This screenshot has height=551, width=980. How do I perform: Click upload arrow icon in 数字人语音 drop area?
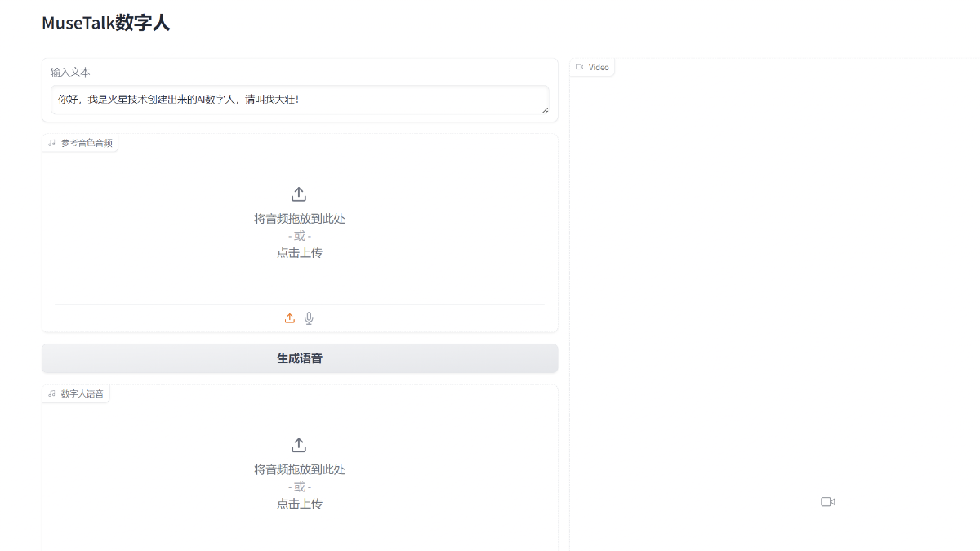(299, 445)
